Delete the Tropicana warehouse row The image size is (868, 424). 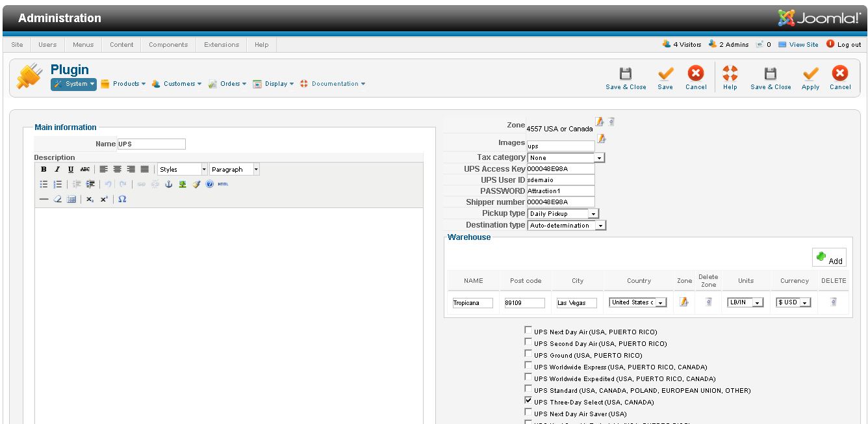click(833, 302)
